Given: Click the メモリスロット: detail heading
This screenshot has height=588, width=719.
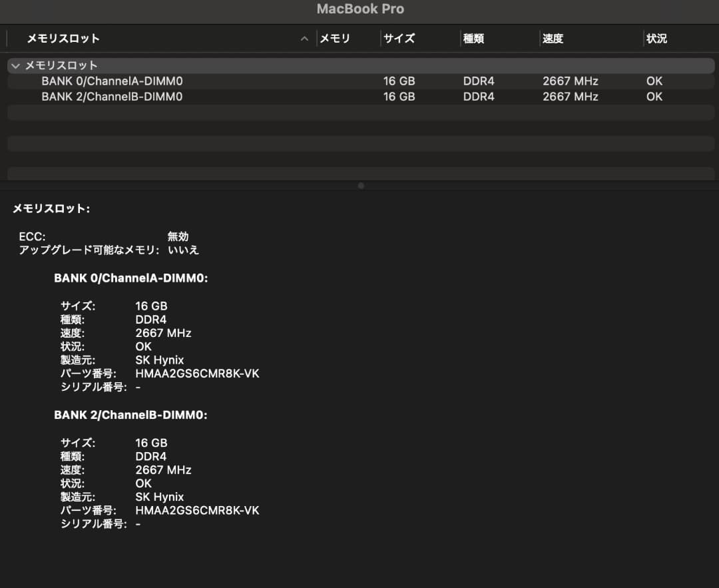Looking at the screenshot, I should click(51, 208).
